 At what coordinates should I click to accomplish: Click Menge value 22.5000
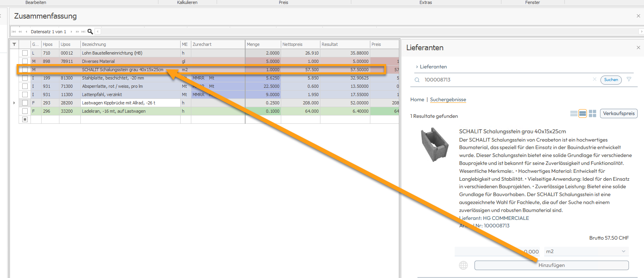click(x=263, y=86)
